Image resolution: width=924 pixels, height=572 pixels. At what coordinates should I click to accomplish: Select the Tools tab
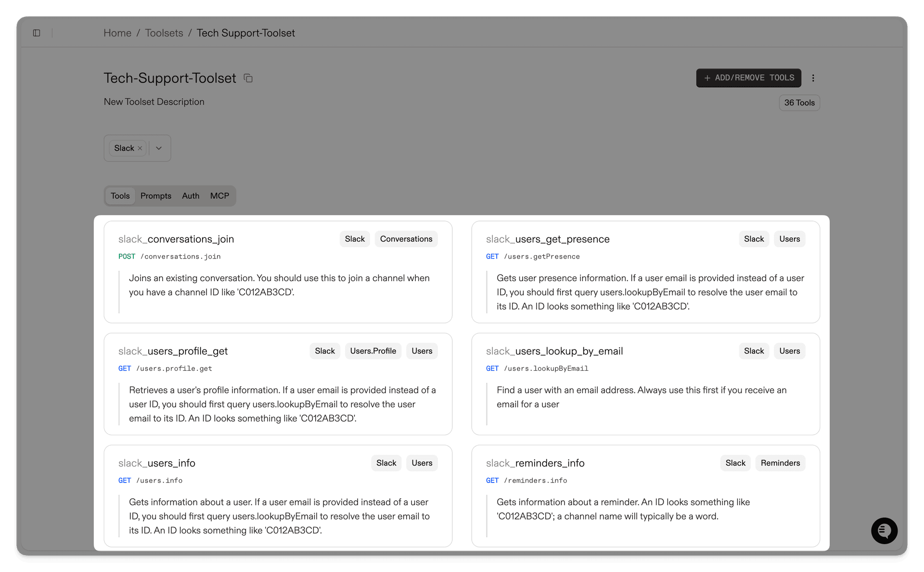[120, 196]
